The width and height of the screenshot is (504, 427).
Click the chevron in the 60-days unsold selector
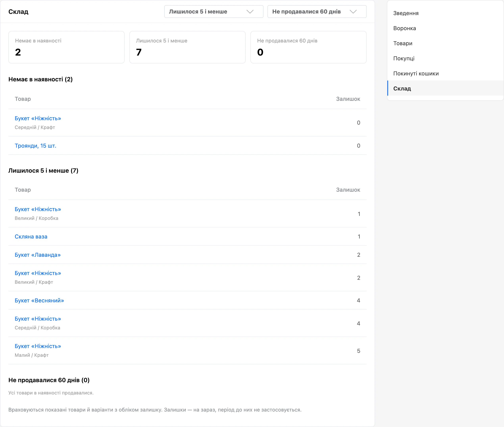[x=353, y=12]
